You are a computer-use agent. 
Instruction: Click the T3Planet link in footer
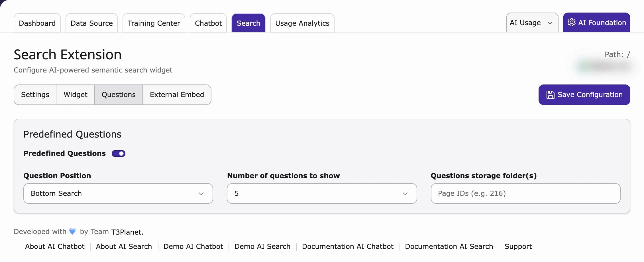127,232
